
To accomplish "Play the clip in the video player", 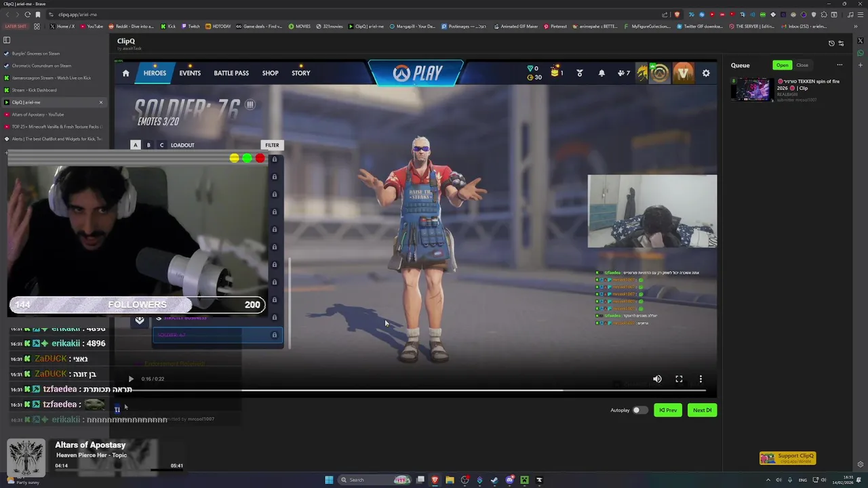I will [131, 379].
